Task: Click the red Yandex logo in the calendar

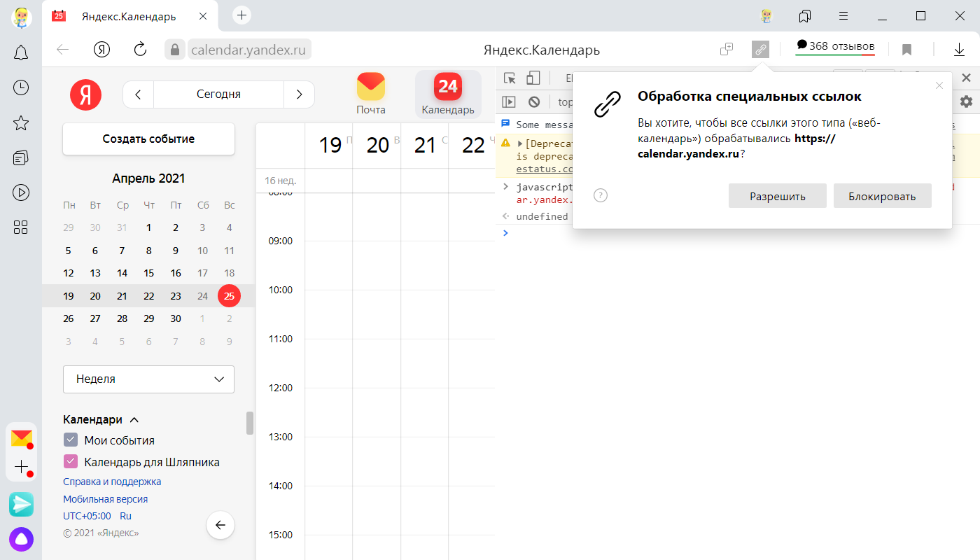Action: coord(85,94)
